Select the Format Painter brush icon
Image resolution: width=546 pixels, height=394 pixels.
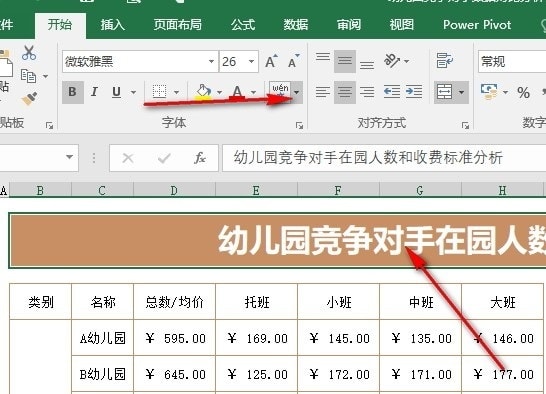tap(29, 98)
